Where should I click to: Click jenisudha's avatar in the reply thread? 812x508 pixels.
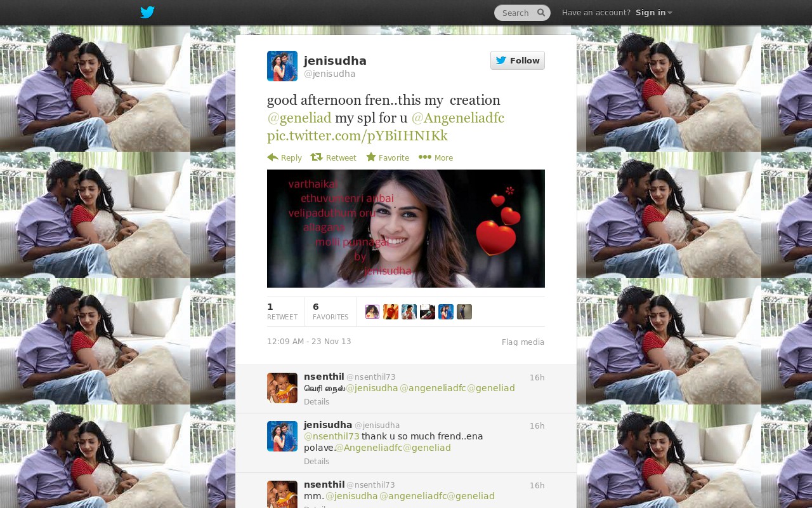coord(282,436)
